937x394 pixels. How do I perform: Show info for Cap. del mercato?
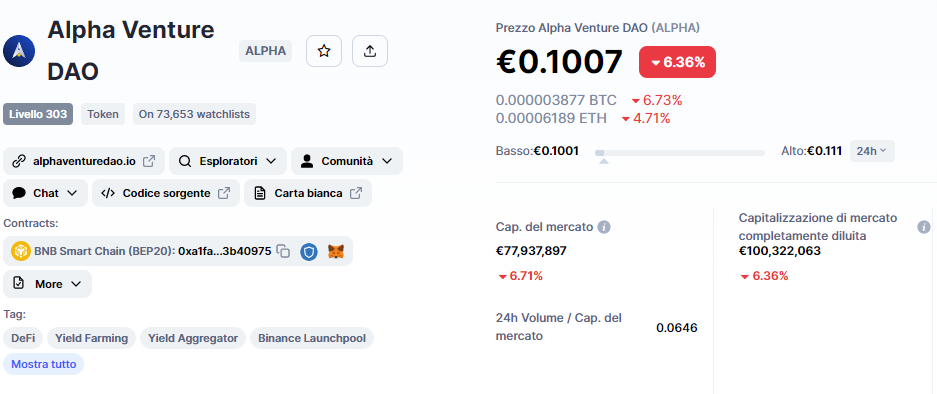click(604, 227)
